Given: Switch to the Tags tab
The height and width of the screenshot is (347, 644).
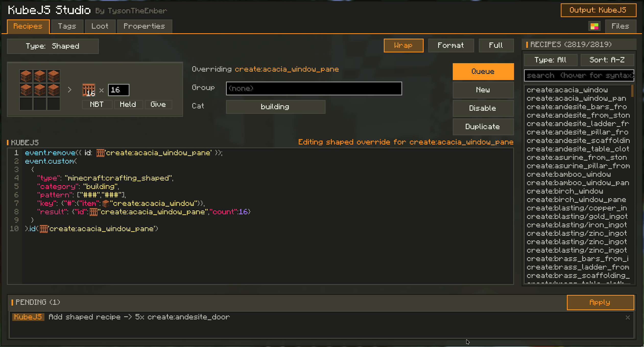Looking at the screenshot, I should point(67,26).
